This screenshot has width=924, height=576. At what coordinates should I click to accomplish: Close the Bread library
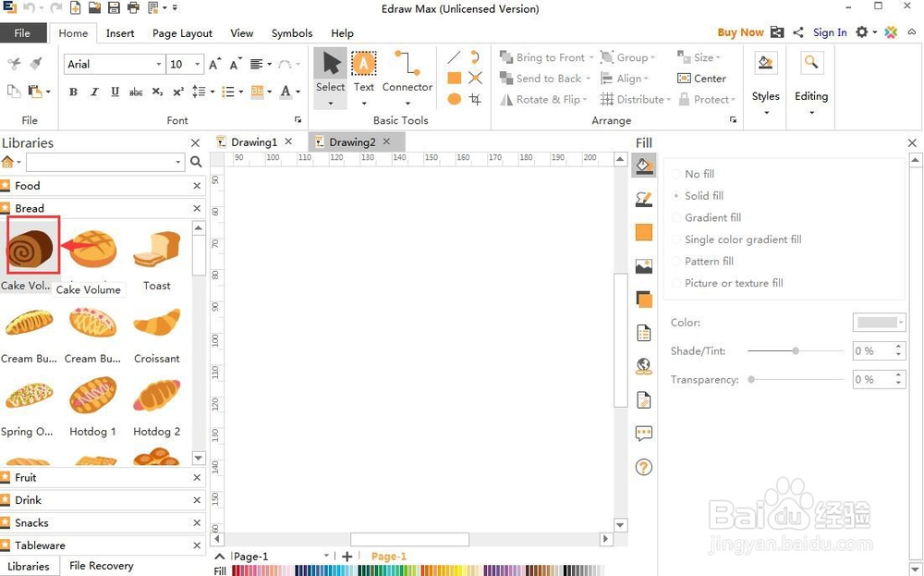[x=197, y=208]
